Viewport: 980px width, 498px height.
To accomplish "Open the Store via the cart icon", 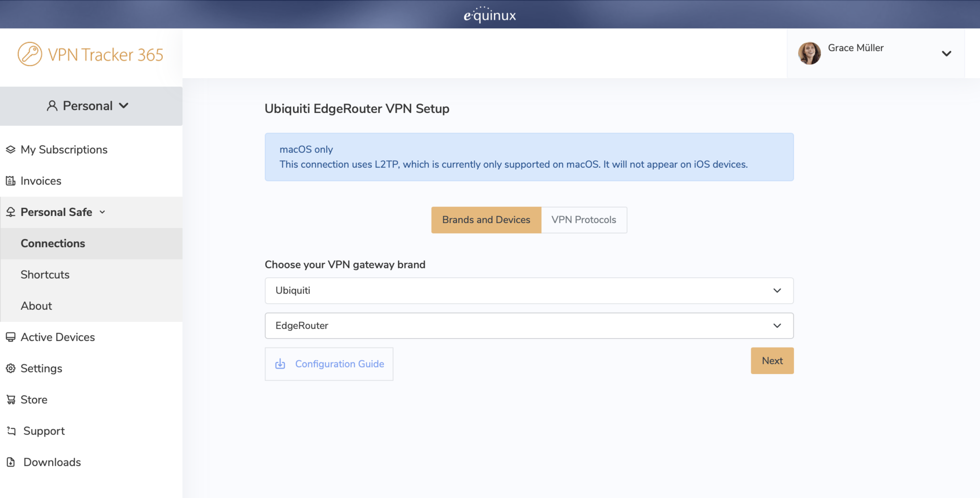I will pos(11,399).
